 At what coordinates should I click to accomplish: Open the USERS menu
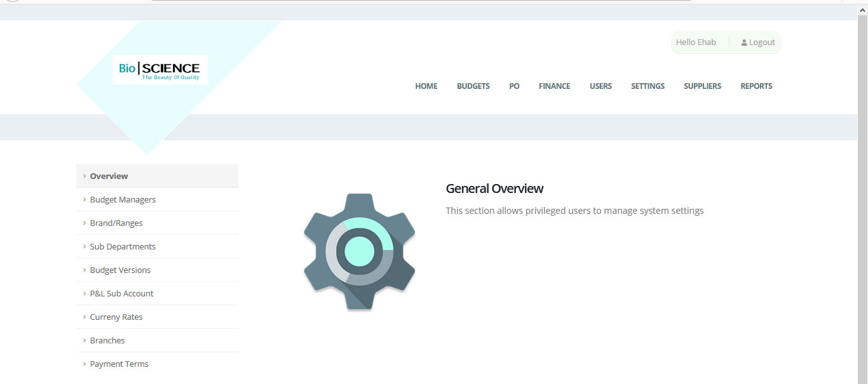pyautogui.click(x=601, y=86)
